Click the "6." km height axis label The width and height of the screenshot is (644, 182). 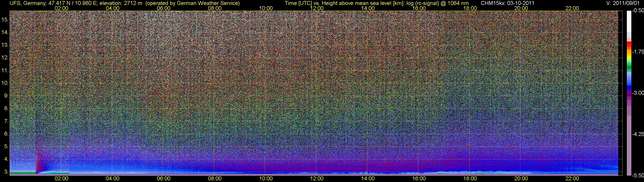[6, 134]
